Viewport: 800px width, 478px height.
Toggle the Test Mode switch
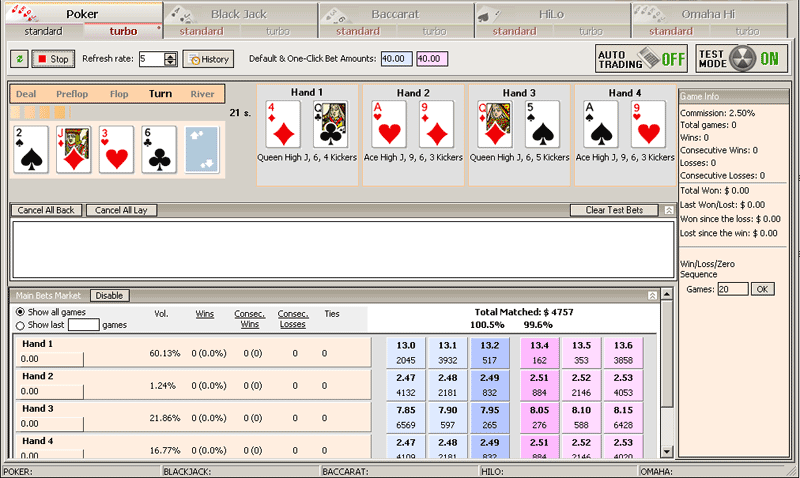(x=741, y=59)
